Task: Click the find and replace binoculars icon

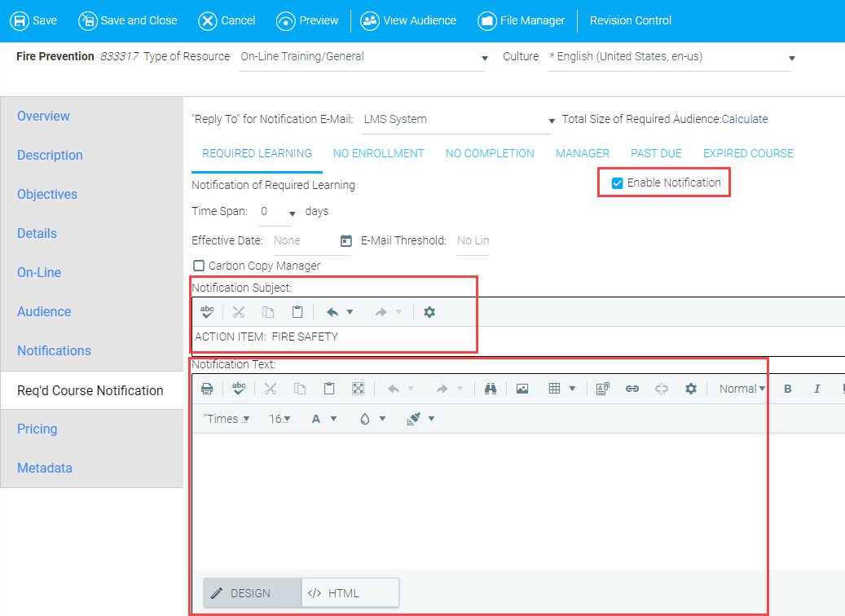Action: click(x=490, y=389)
